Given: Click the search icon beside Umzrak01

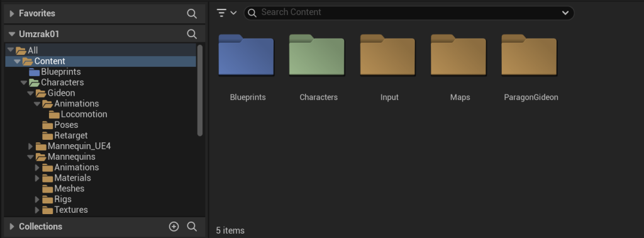Looking at the screenshot, I should tap(192, 34).
